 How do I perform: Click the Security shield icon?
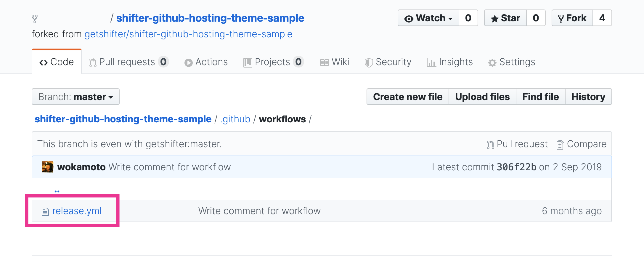coord(369,63)
